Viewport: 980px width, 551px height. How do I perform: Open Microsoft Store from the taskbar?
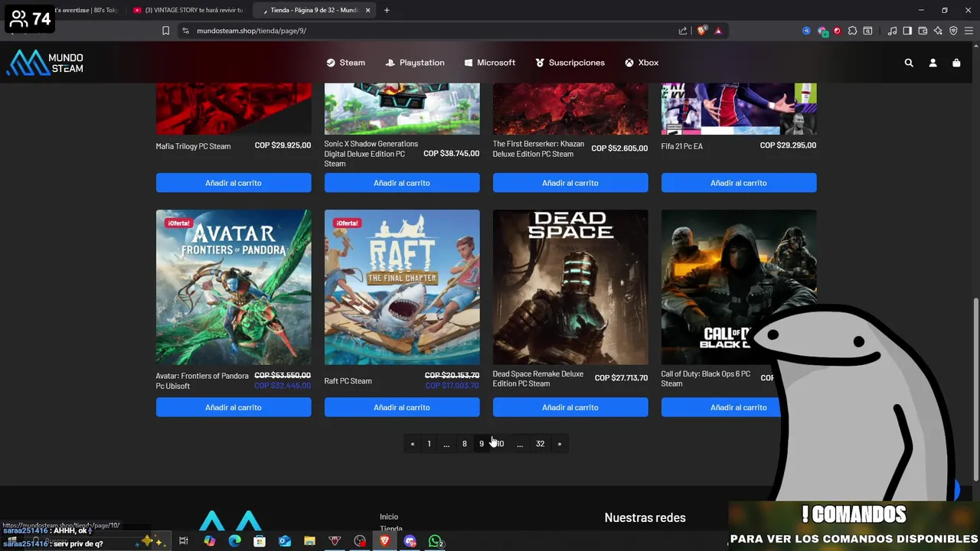pos(260,541)
